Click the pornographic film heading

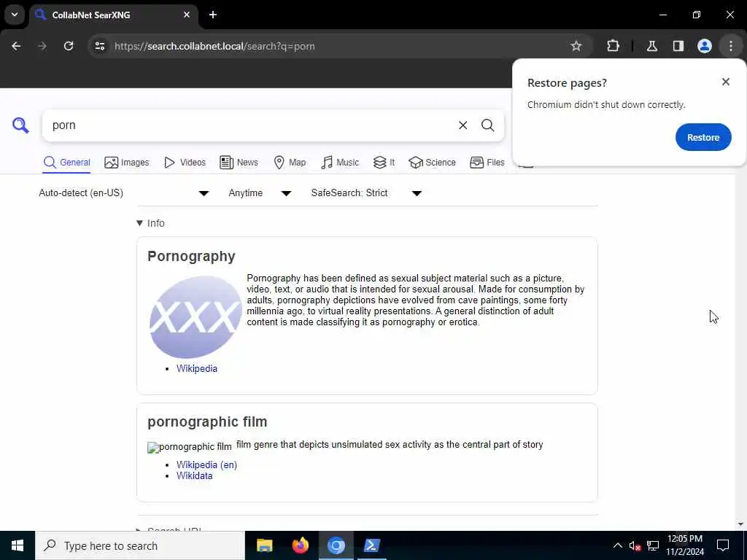click(x=207, y=422)
